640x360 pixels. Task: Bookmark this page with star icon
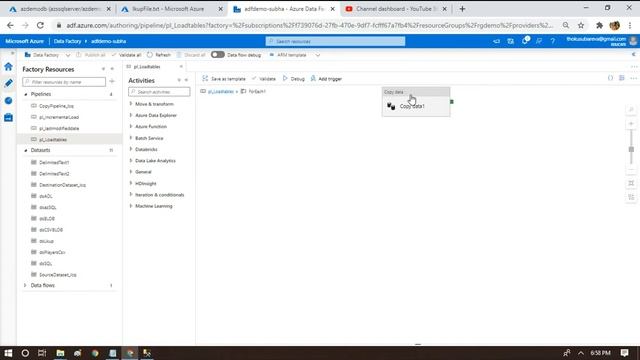581,25
